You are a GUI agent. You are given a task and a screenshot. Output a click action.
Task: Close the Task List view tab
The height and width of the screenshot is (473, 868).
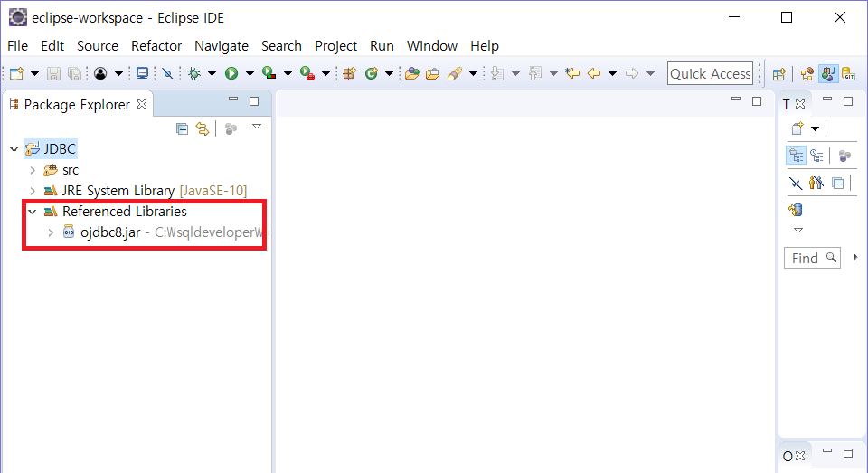click(x=800, y=104)
